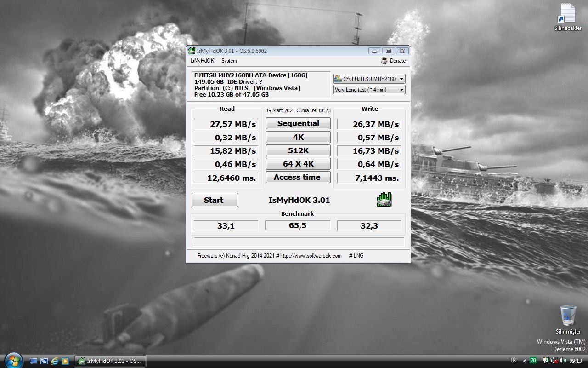Click the Switch between windows icon
Image resolution: width=588 pixels, height=368 pixels.
pyautogui.click(x=44, y=361)
